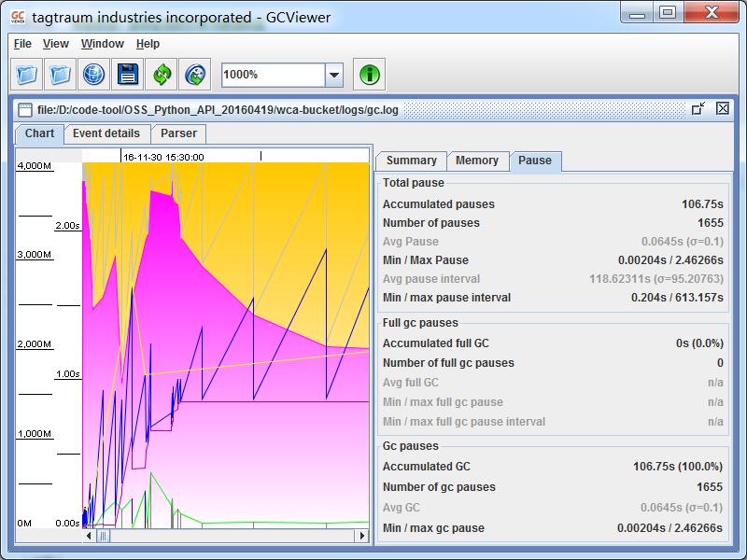The image size is (747, 560).
Task: Close the gc.log internal document frame
Action: coord(723,109)
